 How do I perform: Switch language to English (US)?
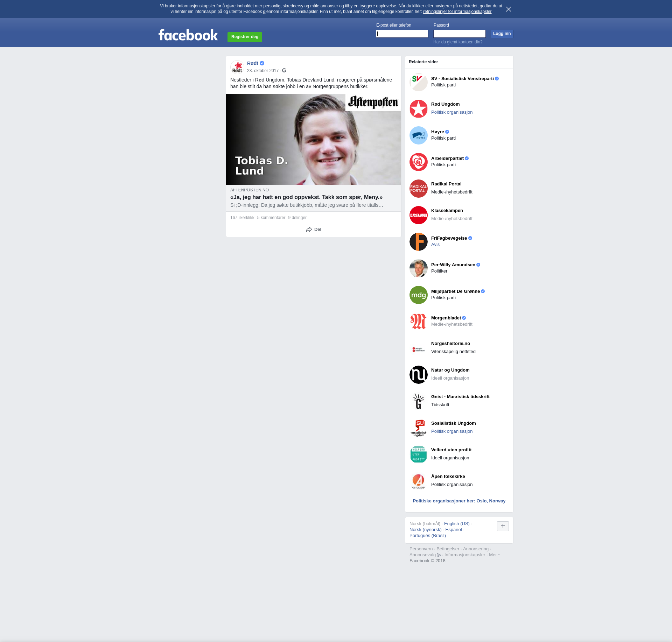[x=457, y=524]
